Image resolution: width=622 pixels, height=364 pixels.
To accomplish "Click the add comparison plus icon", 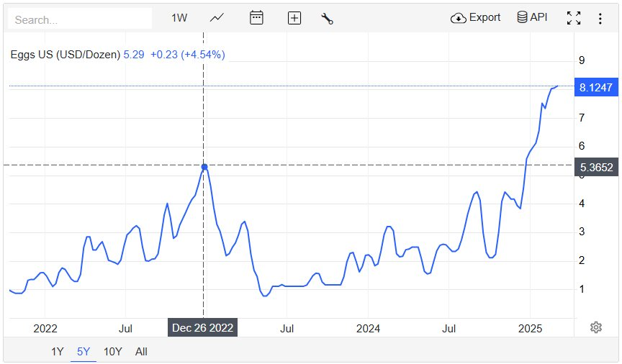I will [294, 19].
